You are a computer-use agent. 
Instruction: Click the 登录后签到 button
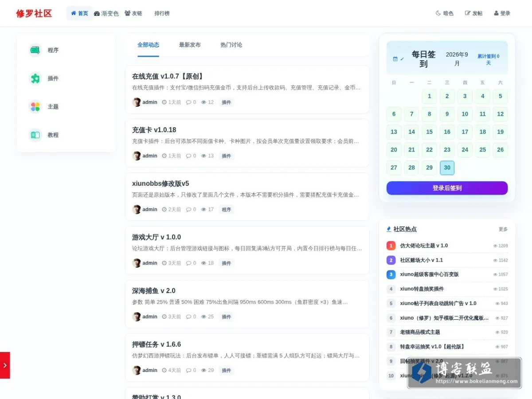pos(447,188)
